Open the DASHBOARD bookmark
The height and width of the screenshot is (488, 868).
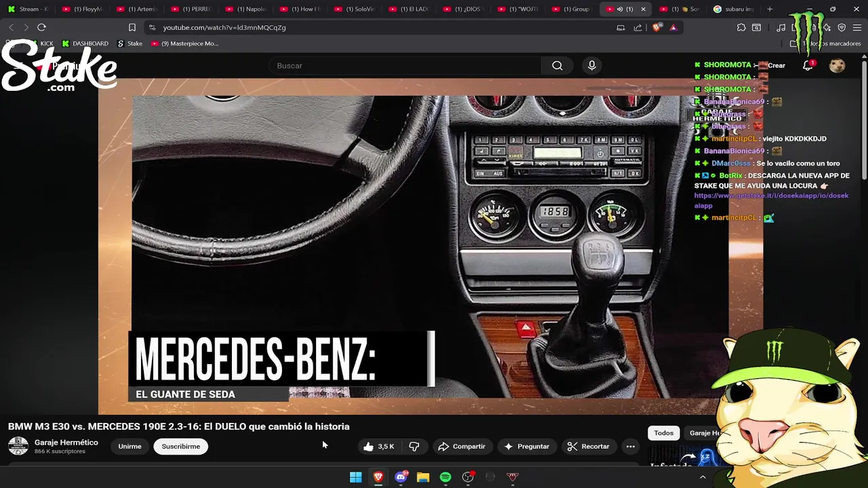(x=85, y=43)
